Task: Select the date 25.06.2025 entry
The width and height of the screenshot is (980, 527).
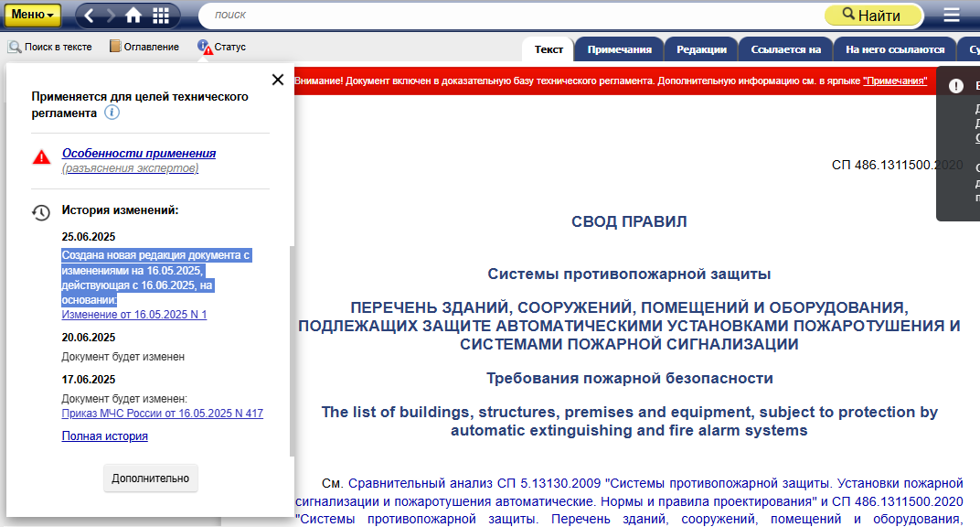Action: pyautogui.click(x=89, y=237)
